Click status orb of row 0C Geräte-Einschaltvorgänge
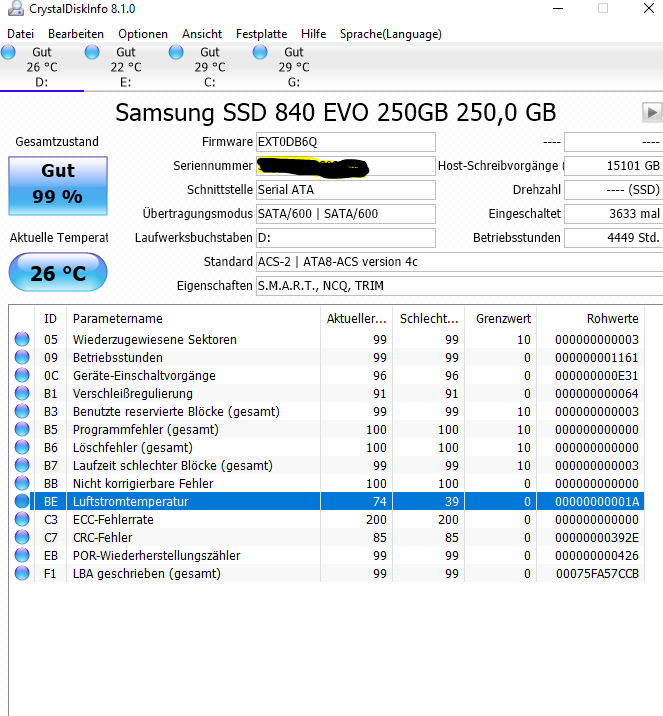This screenshot has height=716, width=663. click(22, 375)
